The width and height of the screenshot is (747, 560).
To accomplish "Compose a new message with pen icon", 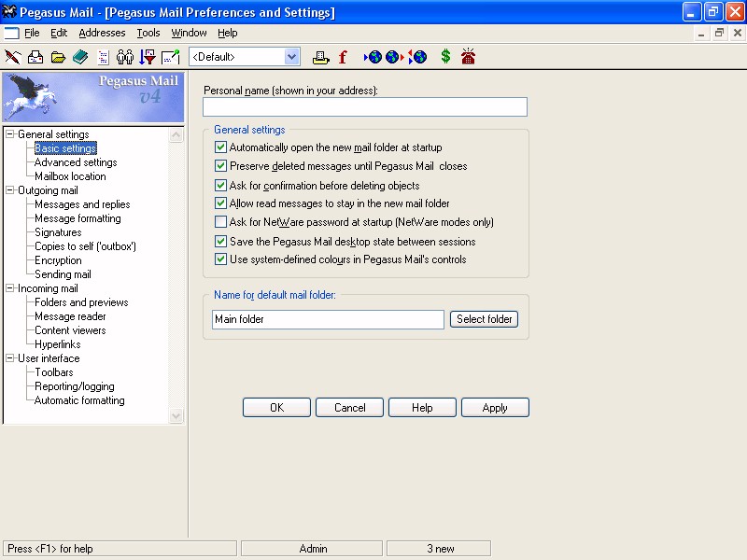I will 13,57.
